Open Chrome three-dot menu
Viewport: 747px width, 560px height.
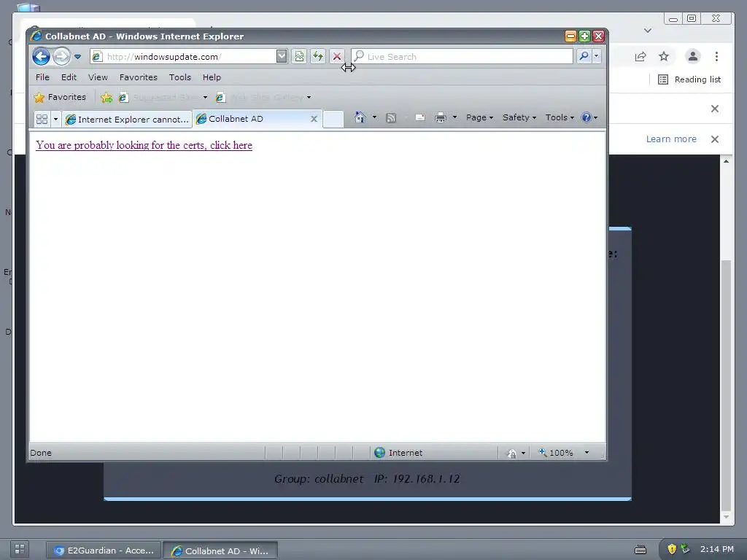point(716,57)
